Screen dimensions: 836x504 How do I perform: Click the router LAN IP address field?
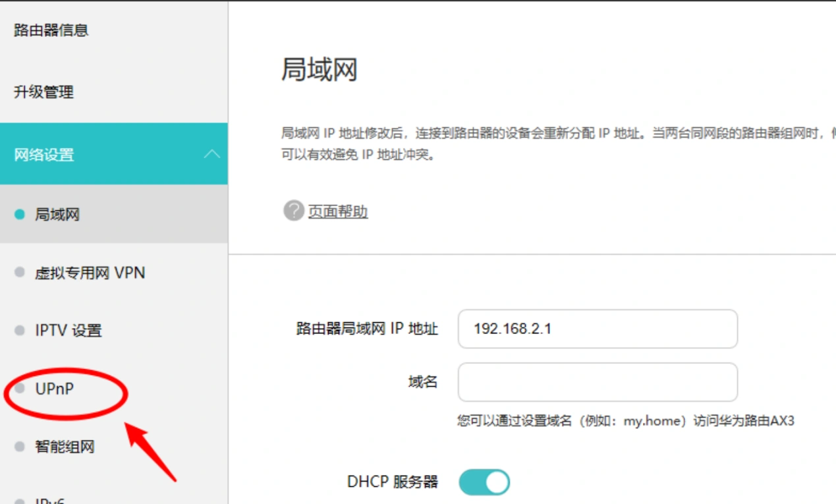coord(597,329)
